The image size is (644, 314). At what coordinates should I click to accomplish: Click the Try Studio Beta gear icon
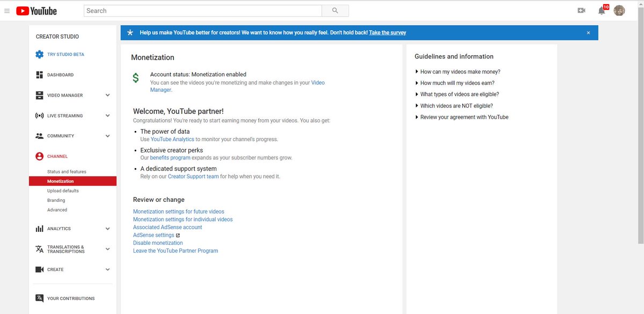tap(39, 54)
